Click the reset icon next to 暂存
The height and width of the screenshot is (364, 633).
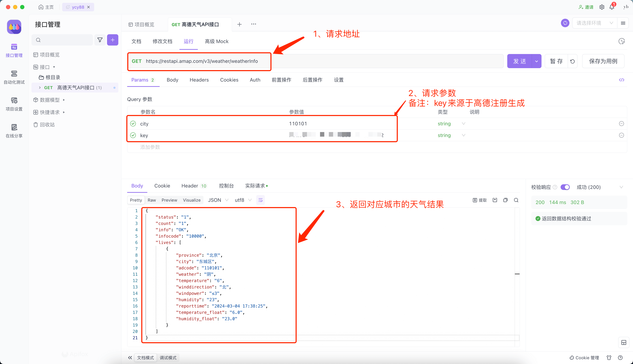pyautogui.click(x=572, y=61)
